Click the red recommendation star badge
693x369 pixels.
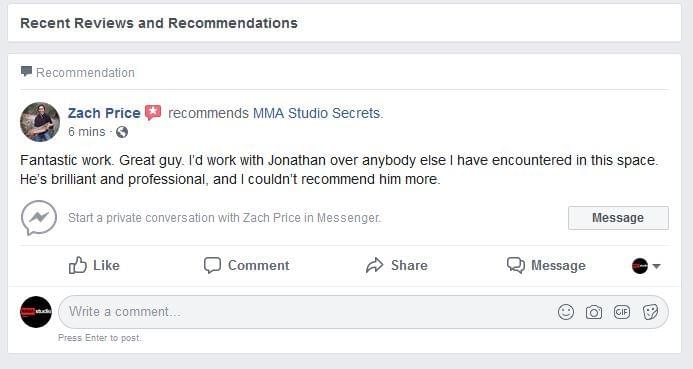(153, 113)
